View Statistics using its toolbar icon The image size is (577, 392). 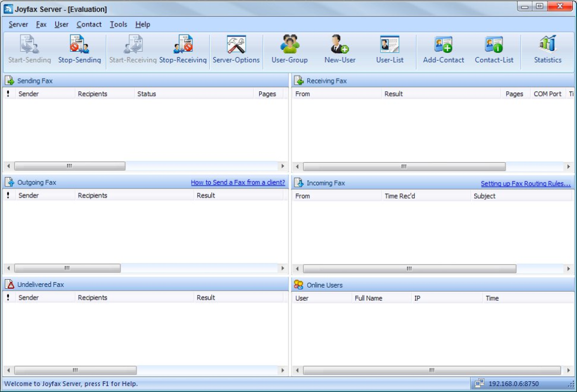547,50
